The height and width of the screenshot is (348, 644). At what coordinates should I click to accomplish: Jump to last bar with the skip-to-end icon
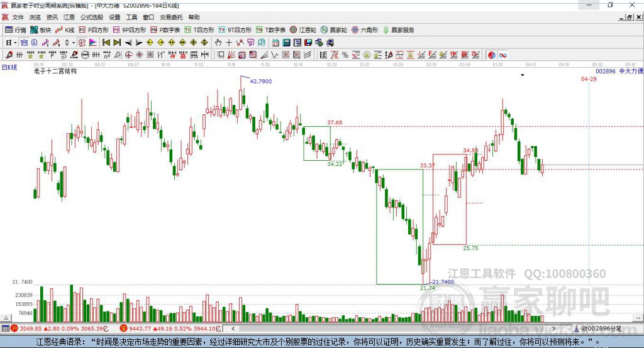click(117, 43)
